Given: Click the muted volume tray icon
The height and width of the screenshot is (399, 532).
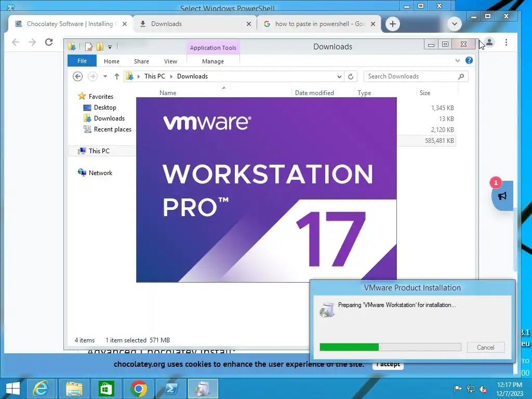Looking at the screenshot, I should (483, 389).
